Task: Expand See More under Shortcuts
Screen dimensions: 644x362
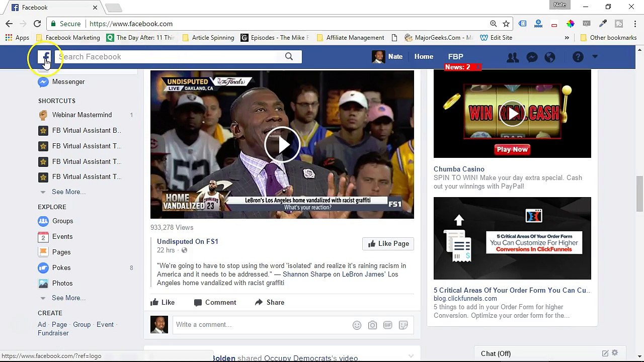Action: 68,192
